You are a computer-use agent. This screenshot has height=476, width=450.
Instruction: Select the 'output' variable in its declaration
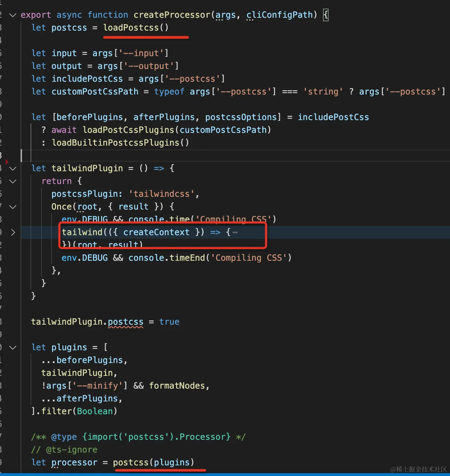[66, 66]
